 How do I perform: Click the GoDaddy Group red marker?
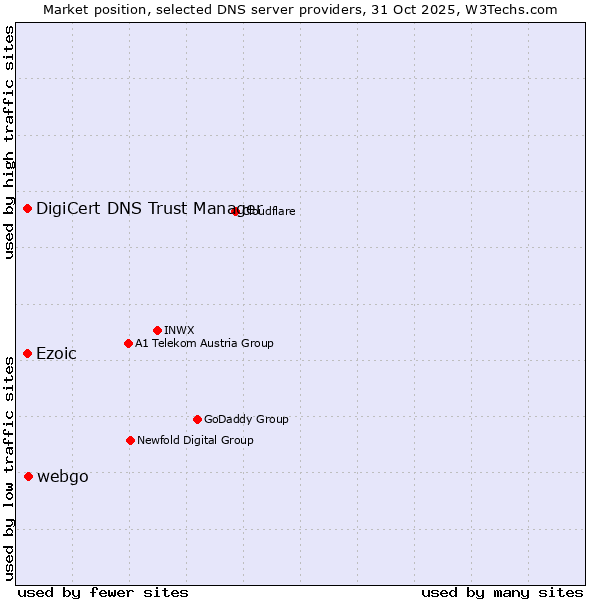tap(197, 419)
